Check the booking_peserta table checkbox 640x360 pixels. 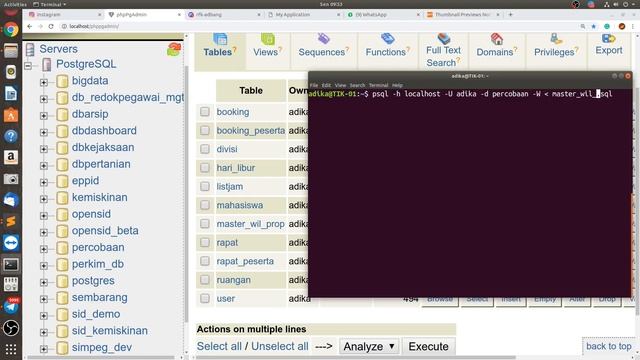coord(205,130)
